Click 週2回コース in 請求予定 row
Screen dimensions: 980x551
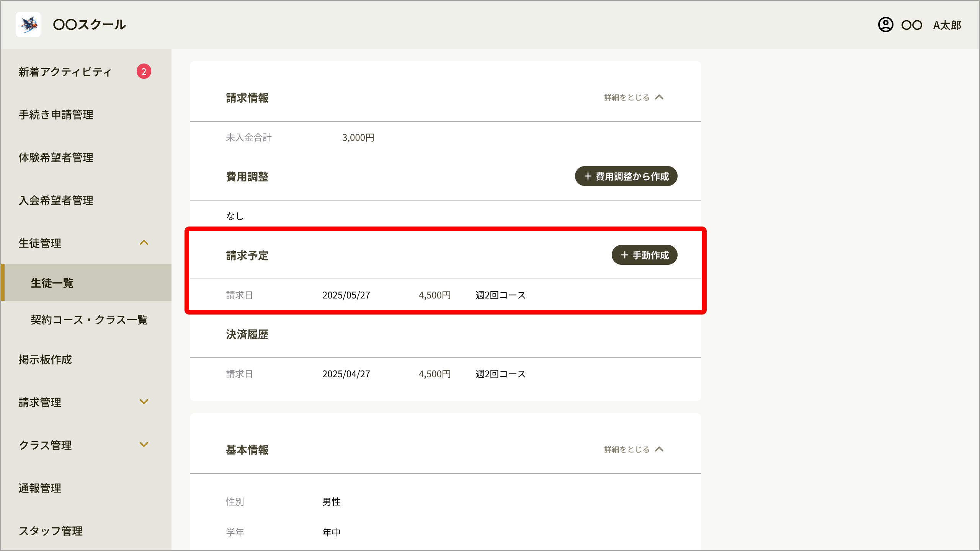(500, 295)
